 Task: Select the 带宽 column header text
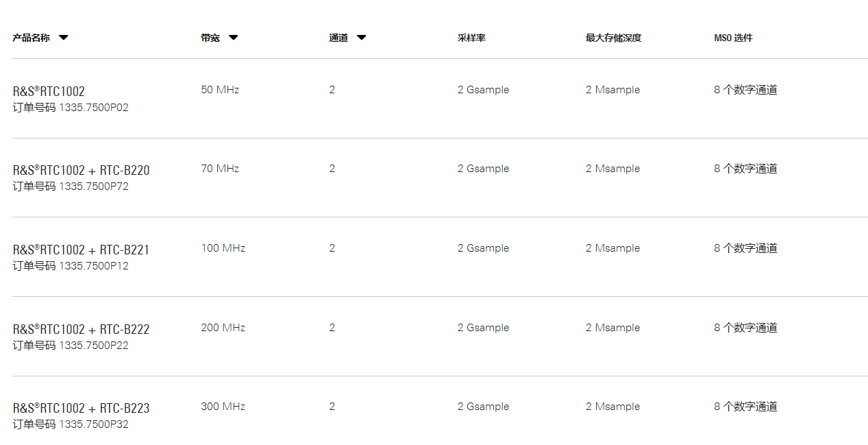click(x=210, y=38)
